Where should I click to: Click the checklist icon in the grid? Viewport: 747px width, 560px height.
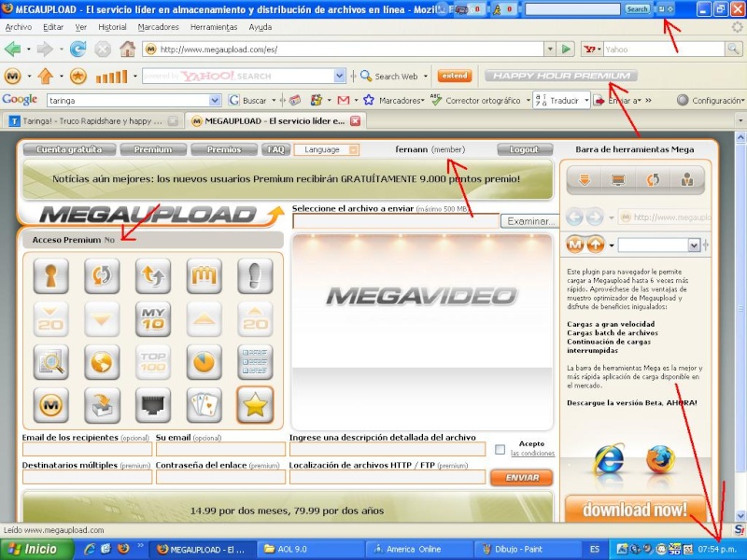[255, 362]
